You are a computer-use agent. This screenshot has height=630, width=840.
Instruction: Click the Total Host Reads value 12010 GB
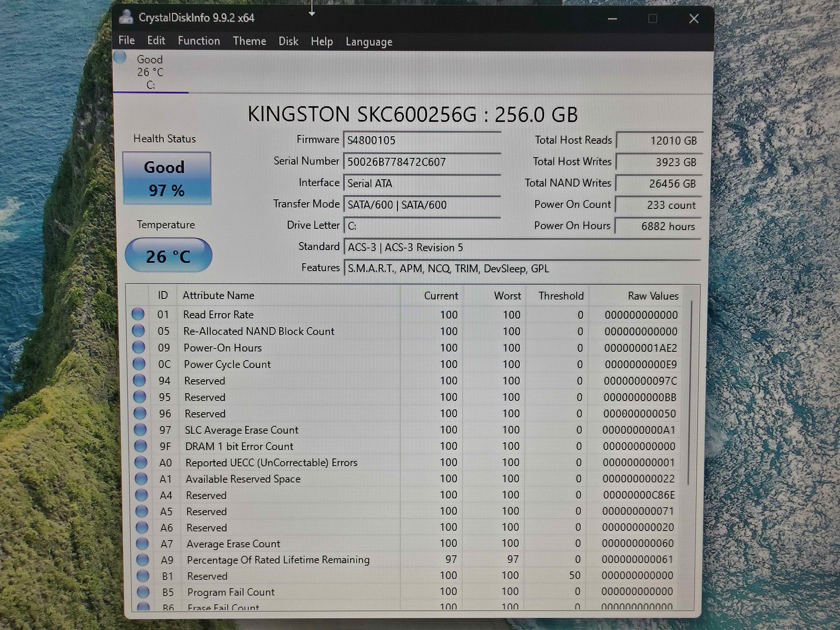660,140
